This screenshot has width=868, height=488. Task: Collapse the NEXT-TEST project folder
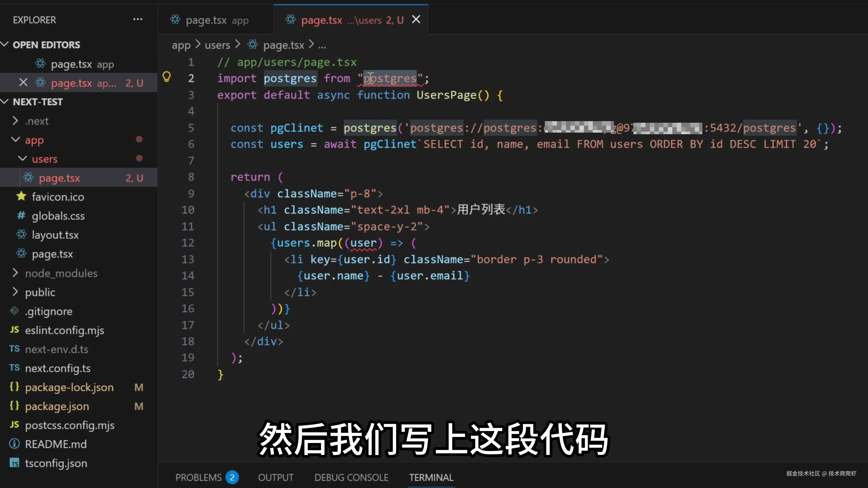[5, 101]
